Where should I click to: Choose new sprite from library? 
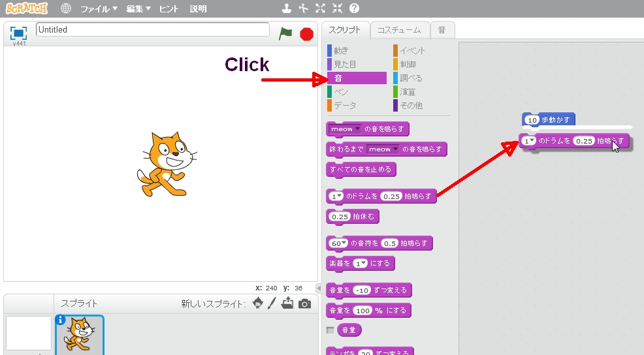point(258,303)
